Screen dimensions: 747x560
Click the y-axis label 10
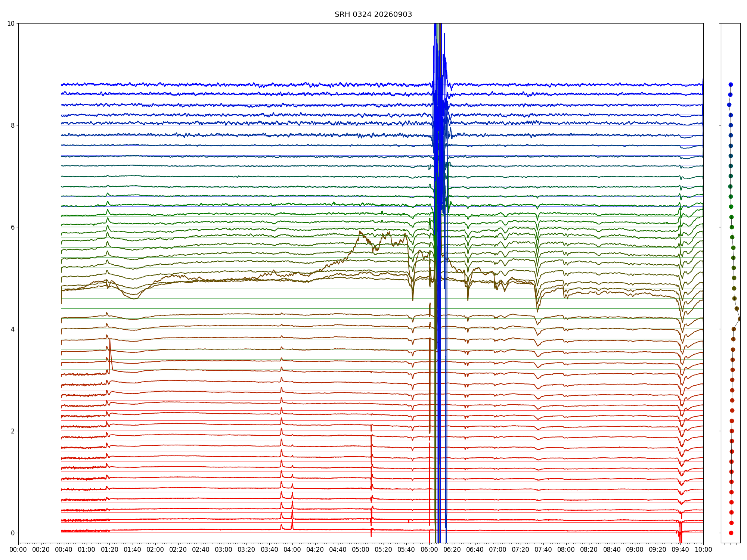click(x=11, y=24)
